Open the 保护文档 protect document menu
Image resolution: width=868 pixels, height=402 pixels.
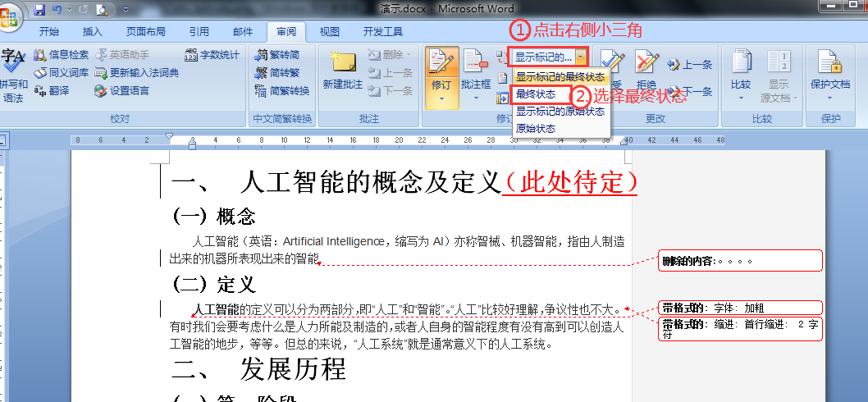(x=829, y=75)
